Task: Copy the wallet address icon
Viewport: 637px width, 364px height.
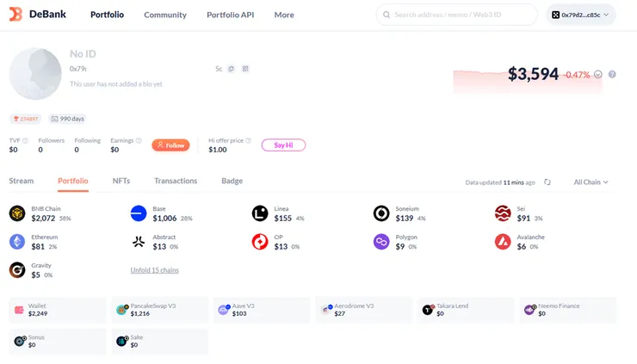Action: 231,69
